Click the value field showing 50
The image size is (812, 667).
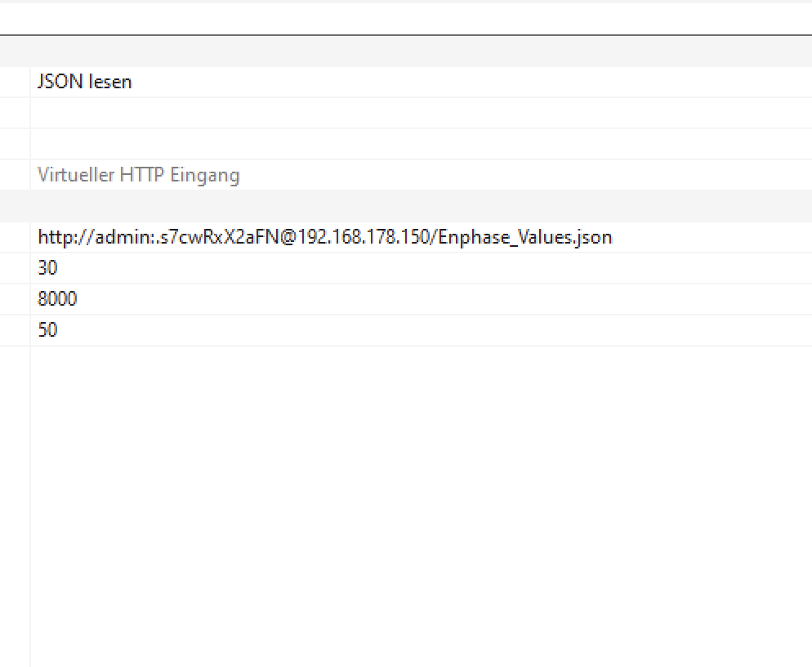point(47,330)
